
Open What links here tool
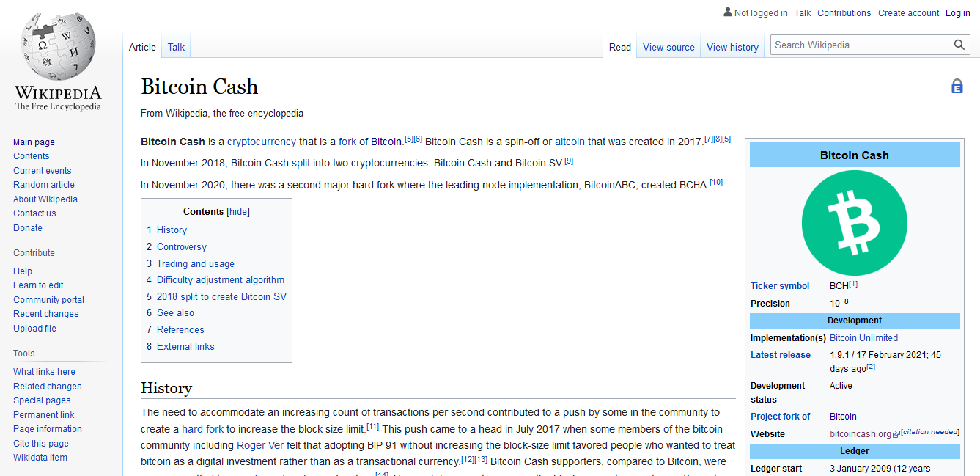(44, 372)
